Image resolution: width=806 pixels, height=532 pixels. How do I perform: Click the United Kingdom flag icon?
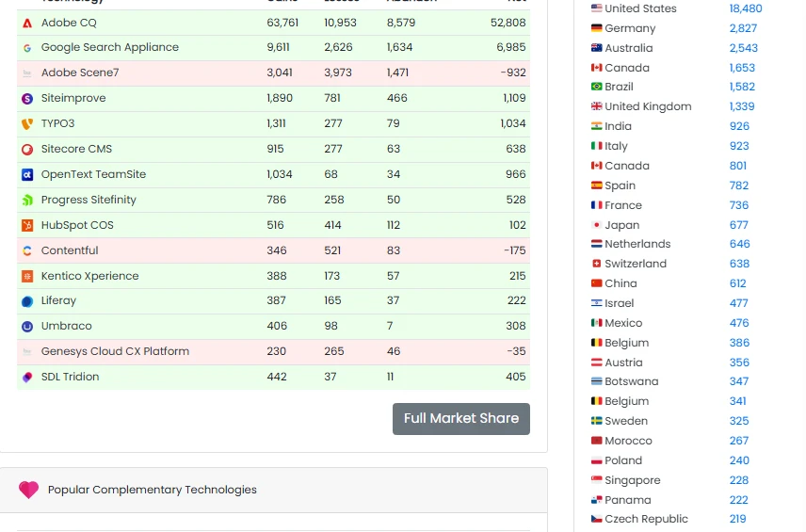tap(596, 106)
